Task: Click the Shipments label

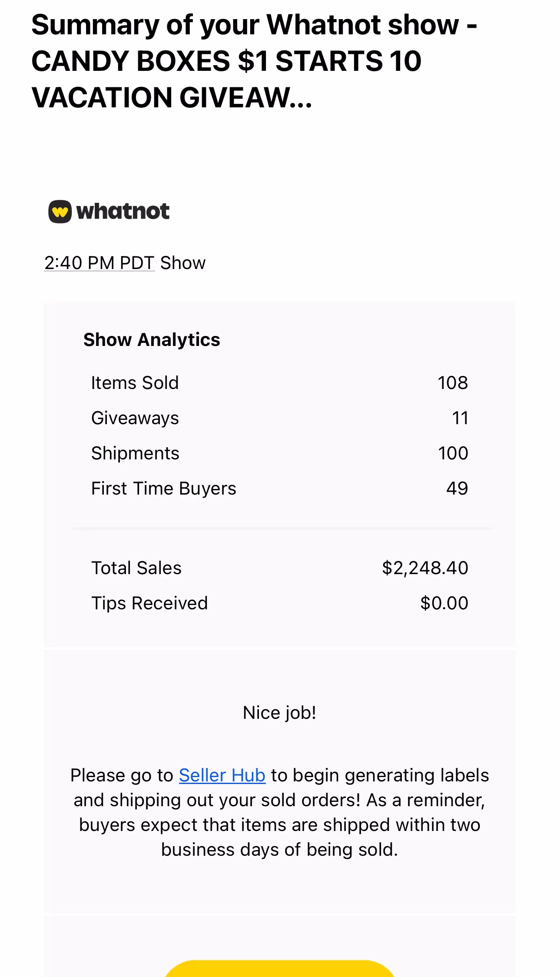Action: [135, 453]
